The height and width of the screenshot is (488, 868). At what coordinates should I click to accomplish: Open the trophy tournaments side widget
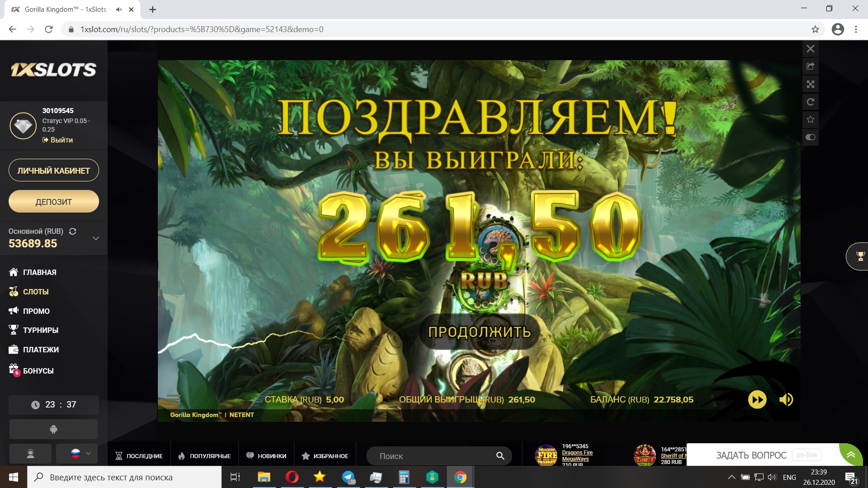pos(859,256)
